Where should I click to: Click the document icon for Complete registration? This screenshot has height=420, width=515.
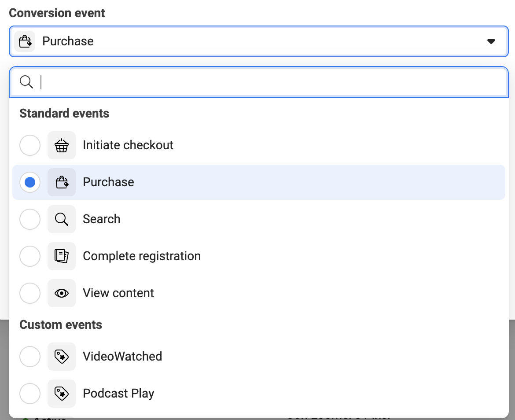[x=62, y=256]
